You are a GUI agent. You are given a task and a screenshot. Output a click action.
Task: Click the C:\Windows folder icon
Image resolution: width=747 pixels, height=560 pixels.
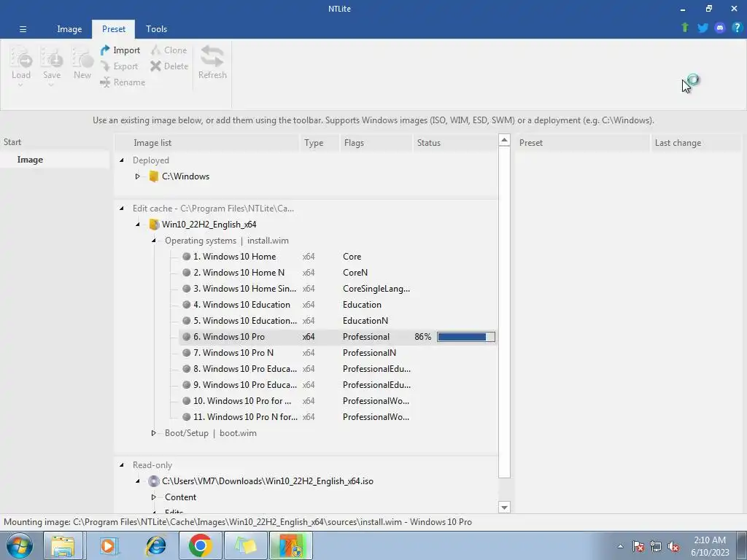153,176
